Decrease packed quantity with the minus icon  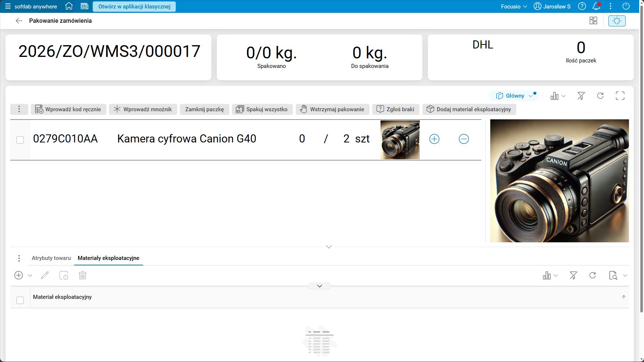[x=464, y=139]
